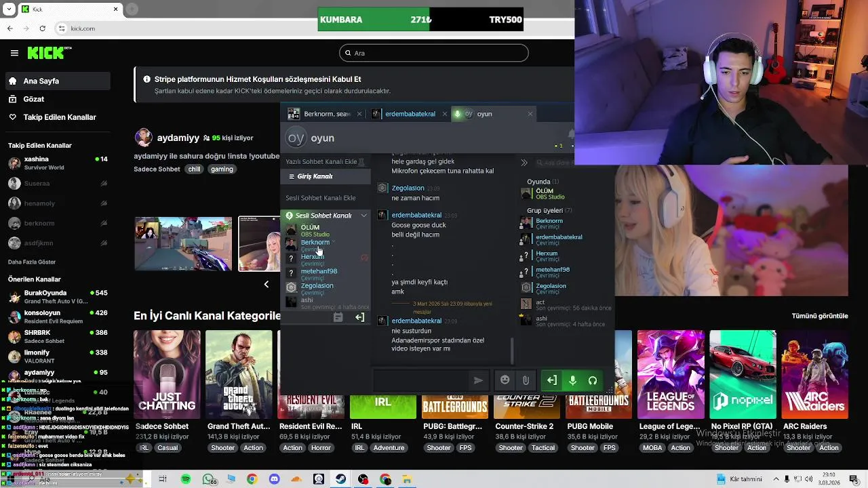This screenshot has width=868, height=488.
Task: Open the Kick hamburger menu
Action: tap(14, 53)
